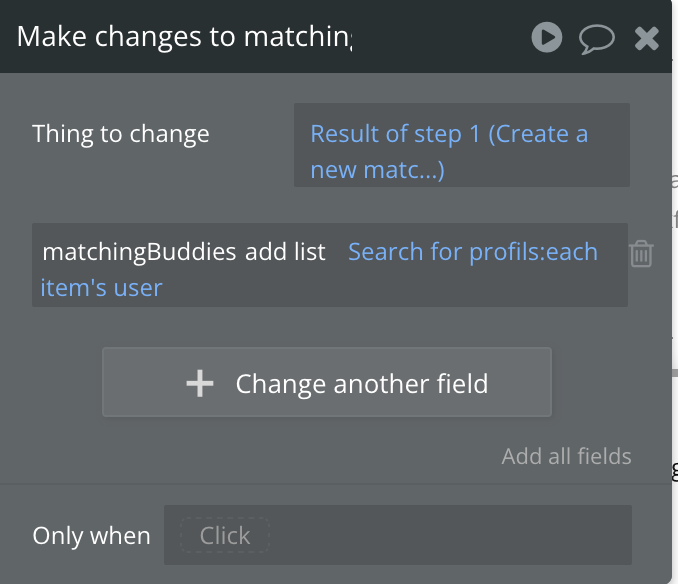Open the comment bubble icon

[x=597, y=39]
